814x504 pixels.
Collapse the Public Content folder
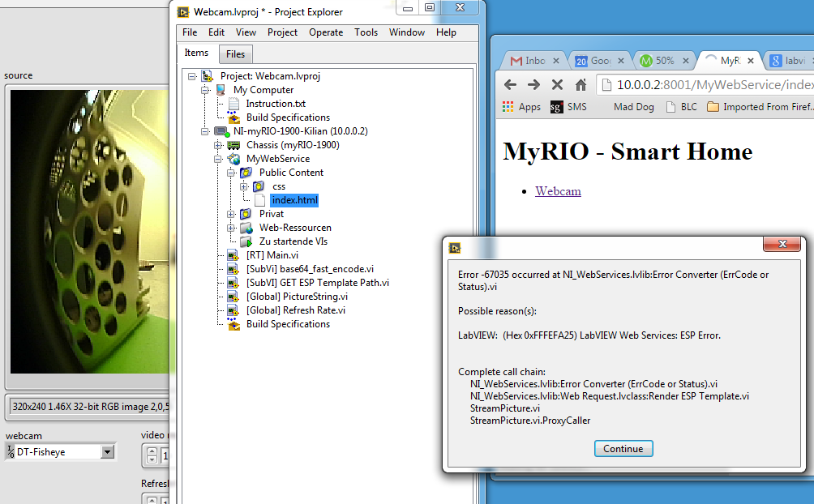coord(231,173)
